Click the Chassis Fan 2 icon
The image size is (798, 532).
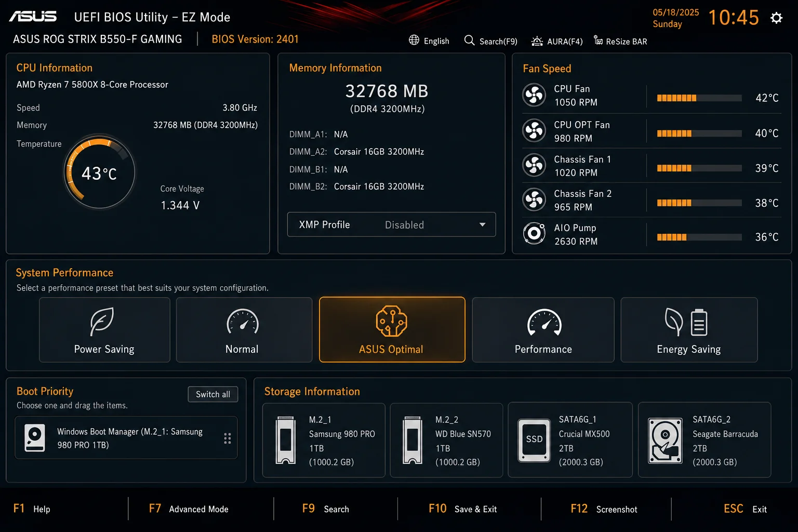click(x=534, y=199)
